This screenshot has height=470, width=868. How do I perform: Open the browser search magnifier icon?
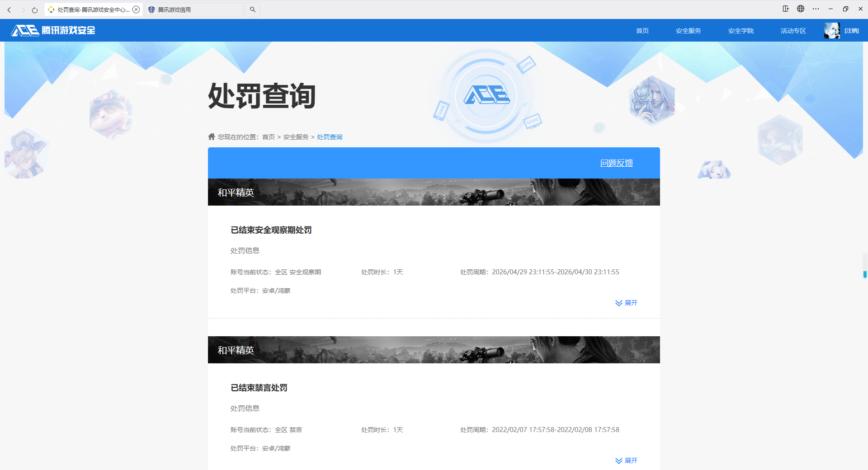[253, 9]
